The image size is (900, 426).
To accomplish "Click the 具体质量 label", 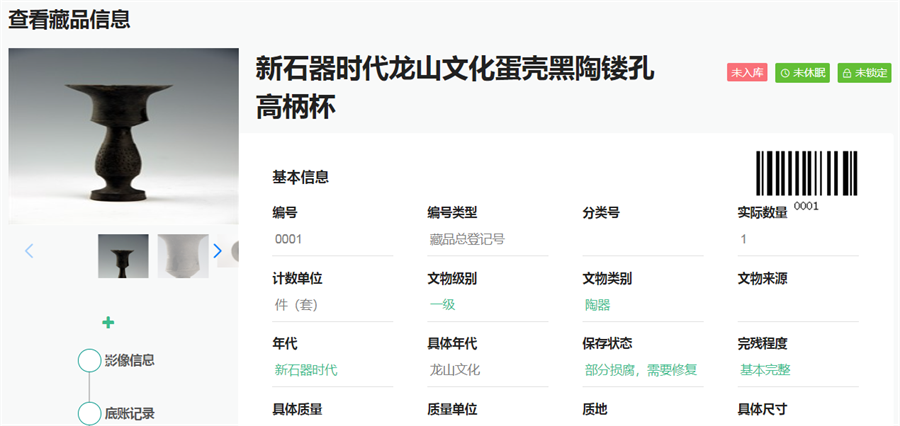I will (297, 409).
